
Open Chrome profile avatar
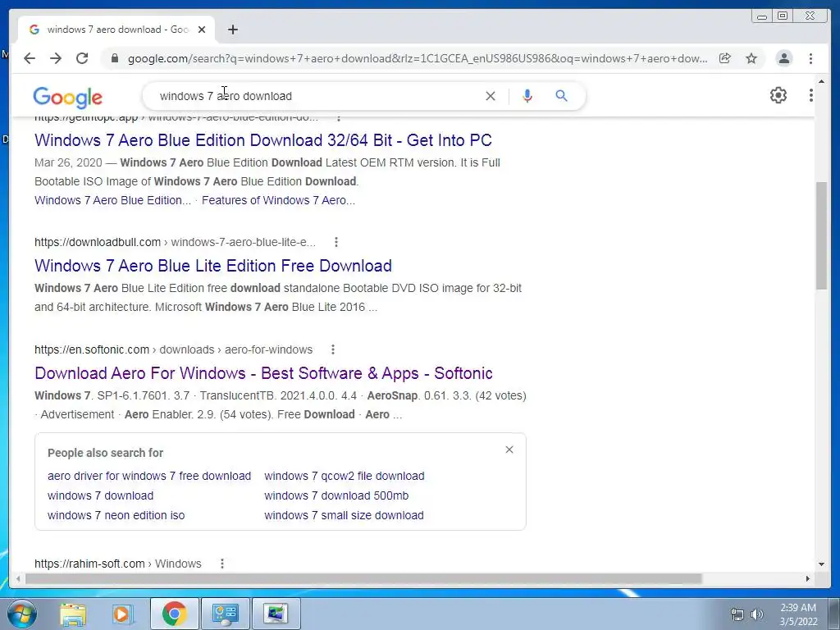(783, 58)
